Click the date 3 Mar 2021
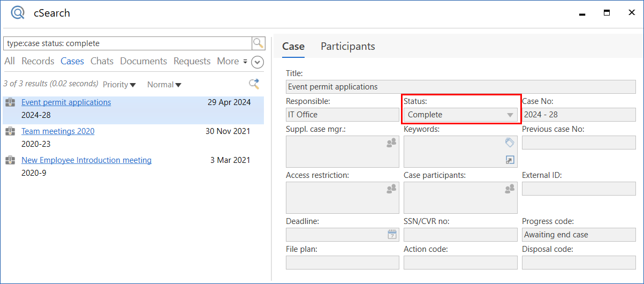The image size is (644, 284). pos(230,160)
